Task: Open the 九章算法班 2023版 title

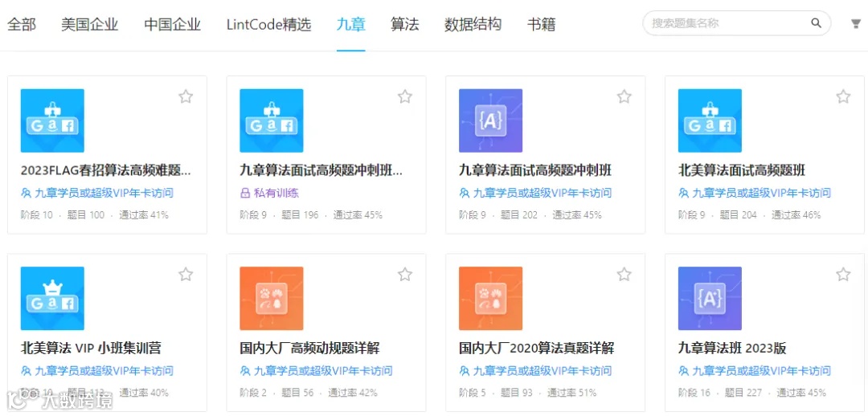Action: click(x=732, y=348)
